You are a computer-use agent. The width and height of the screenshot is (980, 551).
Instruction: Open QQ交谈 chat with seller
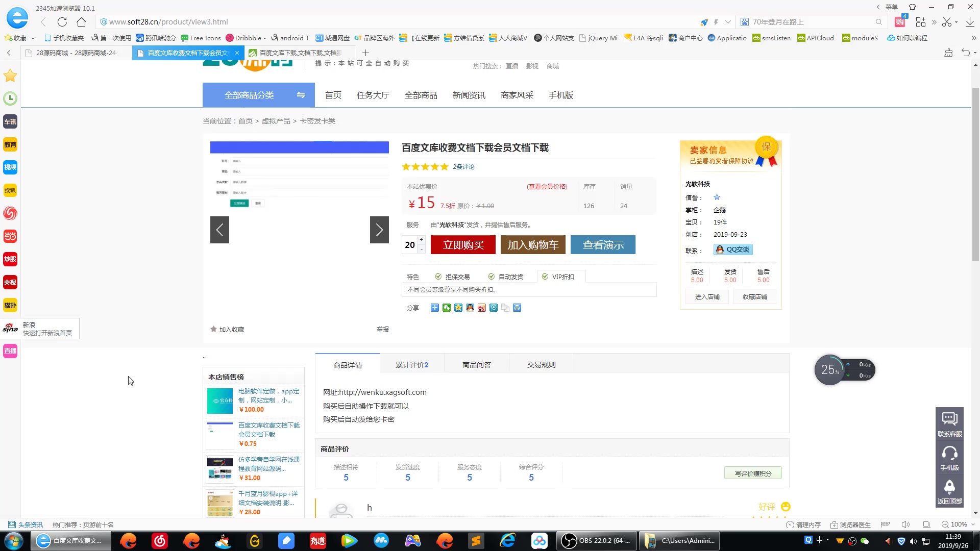[732, 249]
